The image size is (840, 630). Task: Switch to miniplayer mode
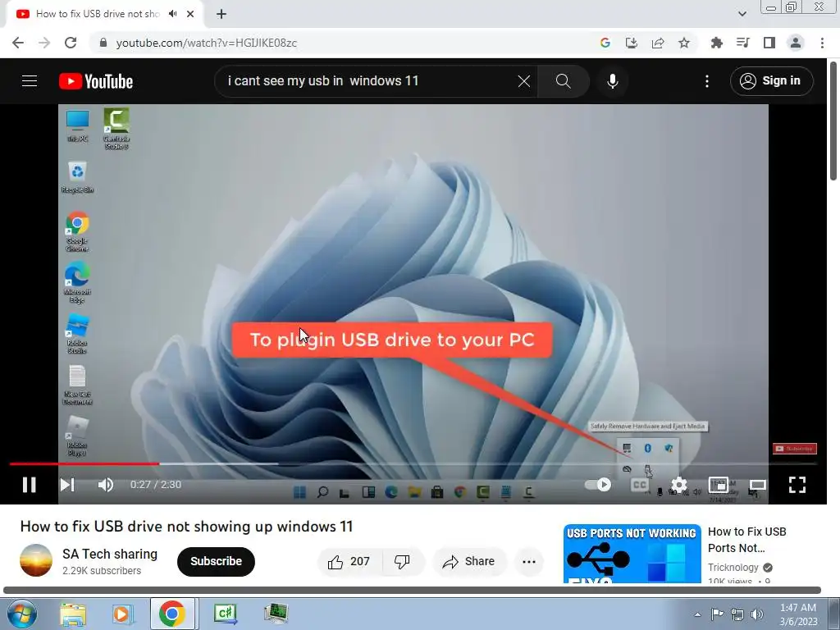coord(719,485)
